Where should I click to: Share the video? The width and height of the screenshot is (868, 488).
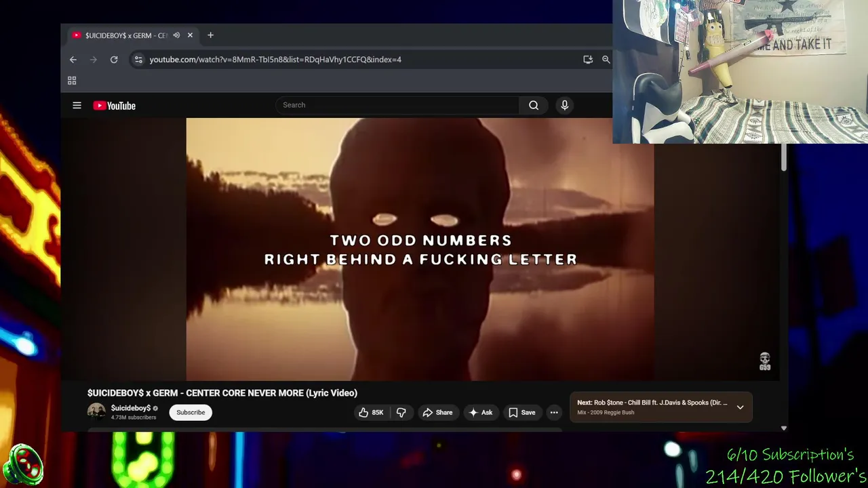coord(437,412)
